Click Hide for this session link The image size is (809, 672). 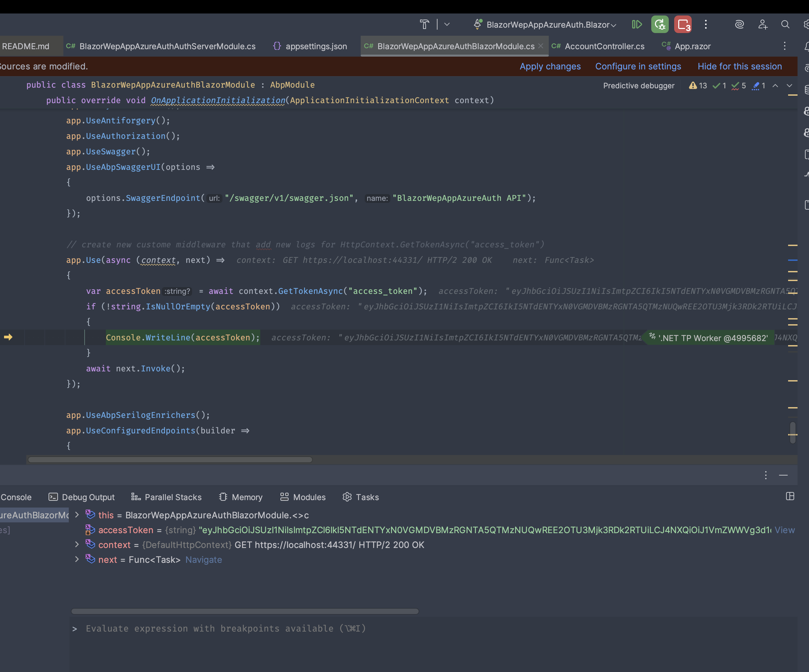[x=739, y=66]
